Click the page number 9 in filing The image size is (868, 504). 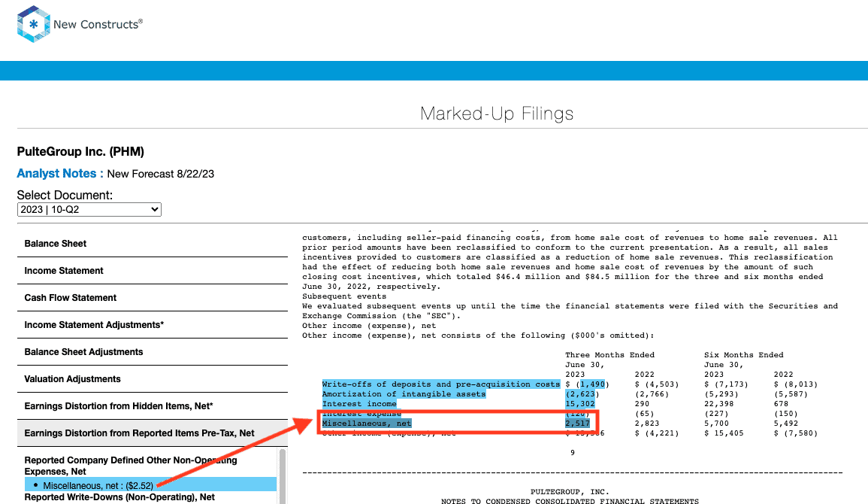click(573, 453)
